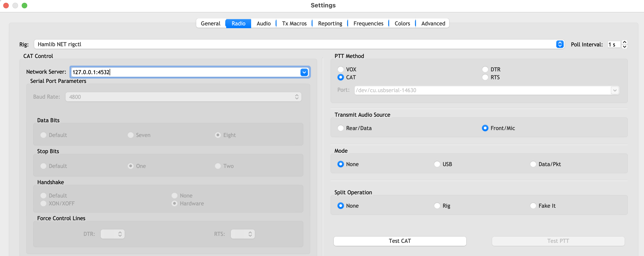Close the Settings window
Image resolution: width=644 pixels, height=256 pixels.
click(x=6, y=6)
